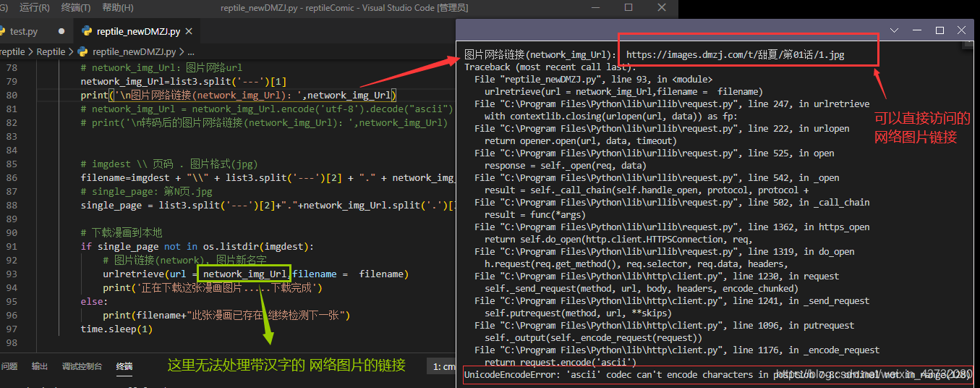Click 'Traceback (most recent call last)' in console
The width and height of the screenshot is (980, 388).
[552, 67]
